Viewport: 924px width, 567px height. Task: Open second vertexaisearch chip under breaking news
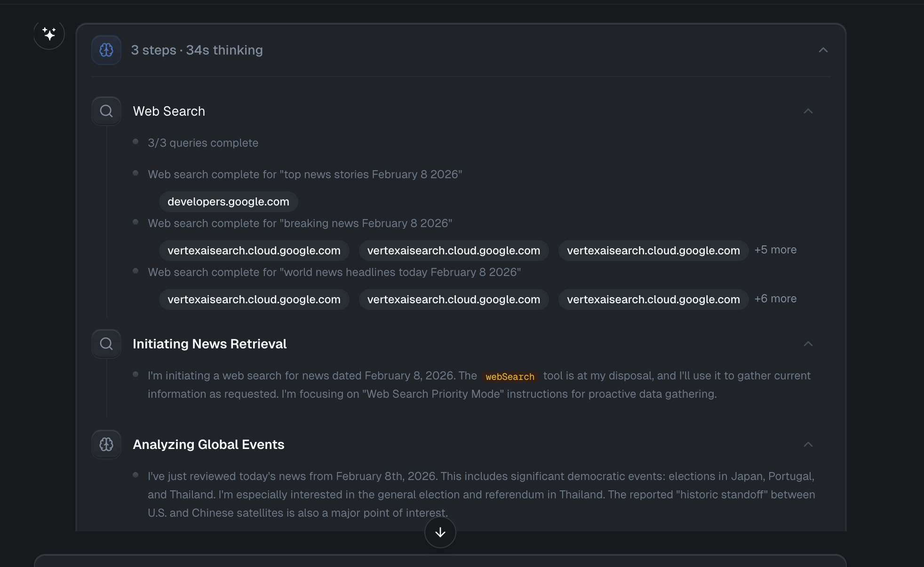coord(453,251)
